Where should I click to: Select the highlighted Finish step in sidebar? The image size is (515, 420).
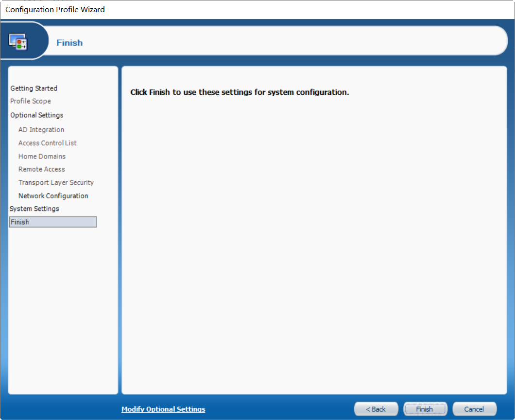[x=53, y=222]
